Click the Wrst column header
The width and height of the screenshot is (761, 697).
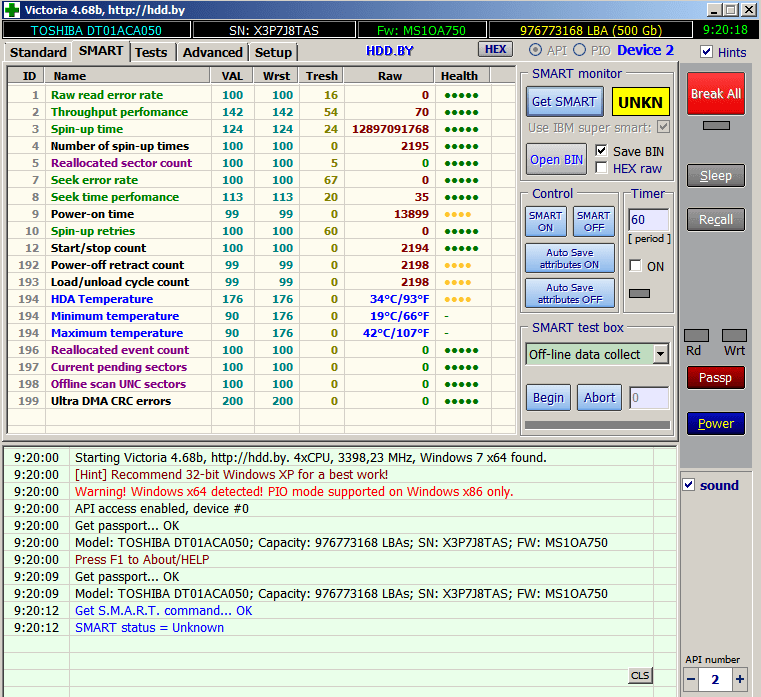(276, 76)
